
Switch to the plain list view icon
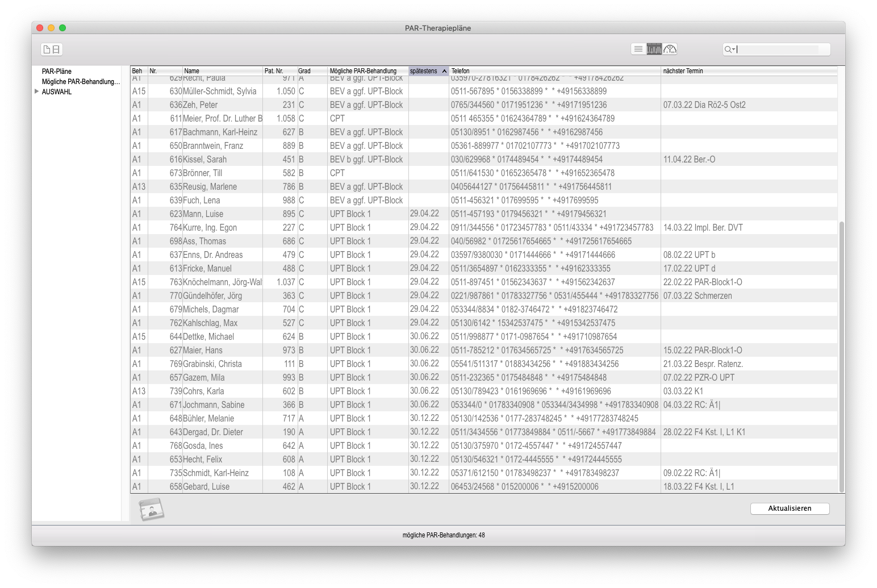638,49
